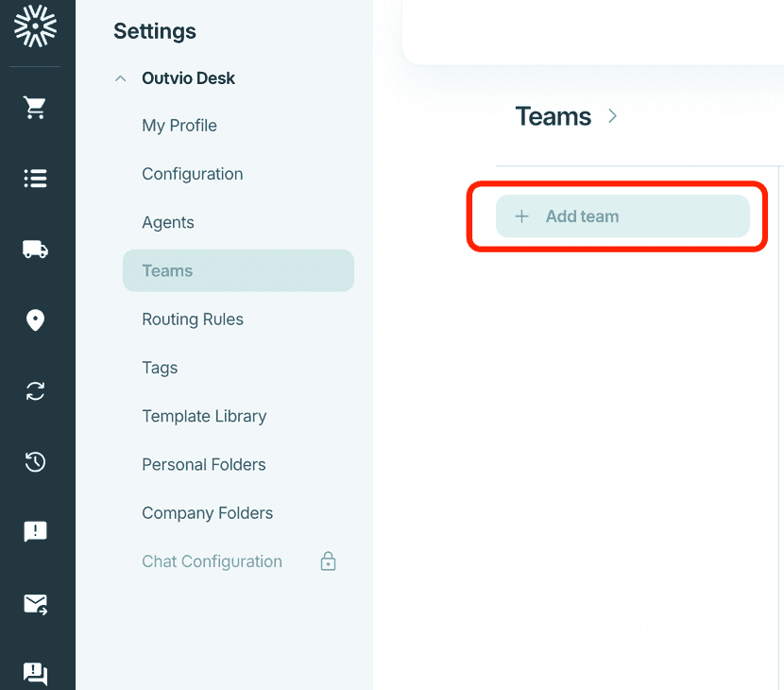Open My Profile settings
The height and width of the screenshot is (690, 784).
point(179,126)
